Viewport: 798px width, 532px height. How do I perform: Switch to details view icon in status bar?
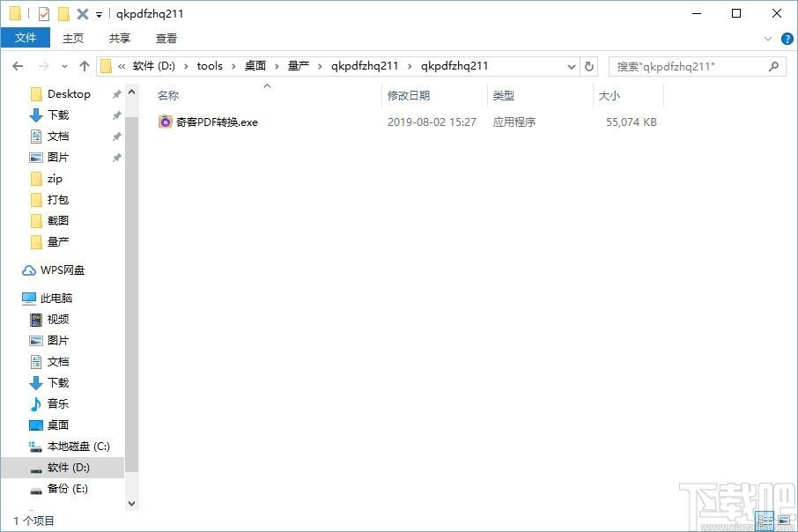coord(765,521)
